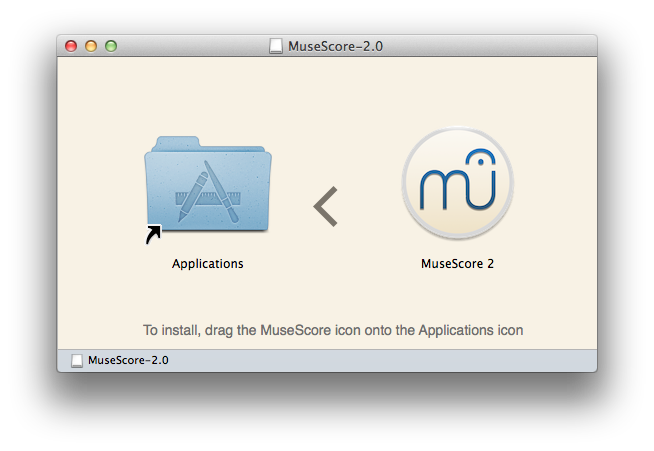The width and height of the screenshot is (654, 451).
Task: Click the MuseScore-2.0 window title text
Action: click(335, 46)
